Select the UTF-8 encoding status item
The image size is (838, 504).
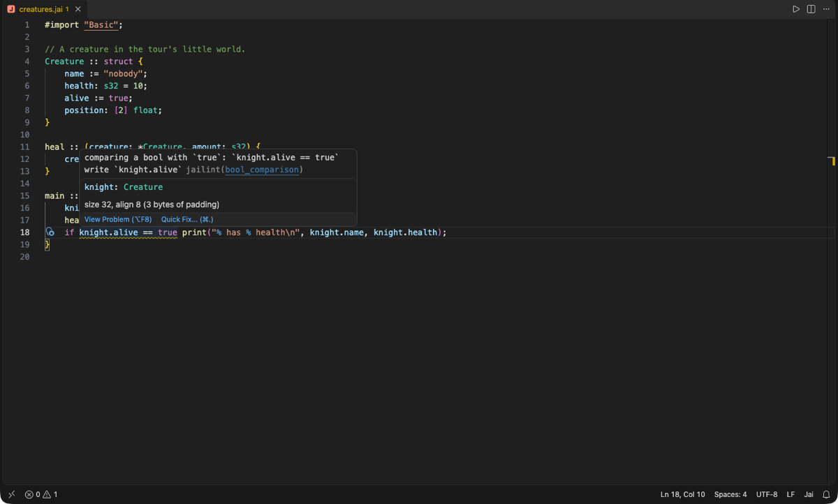(767, 494)
